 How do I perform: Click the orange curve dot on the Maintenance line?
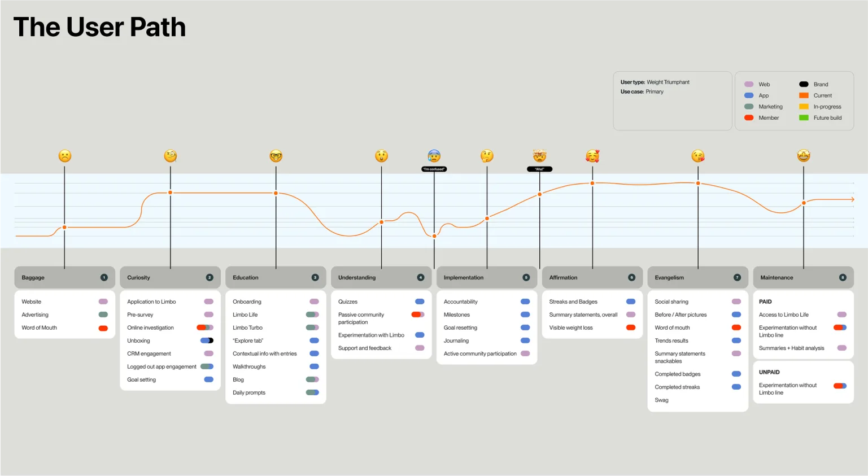coord(804,203)
